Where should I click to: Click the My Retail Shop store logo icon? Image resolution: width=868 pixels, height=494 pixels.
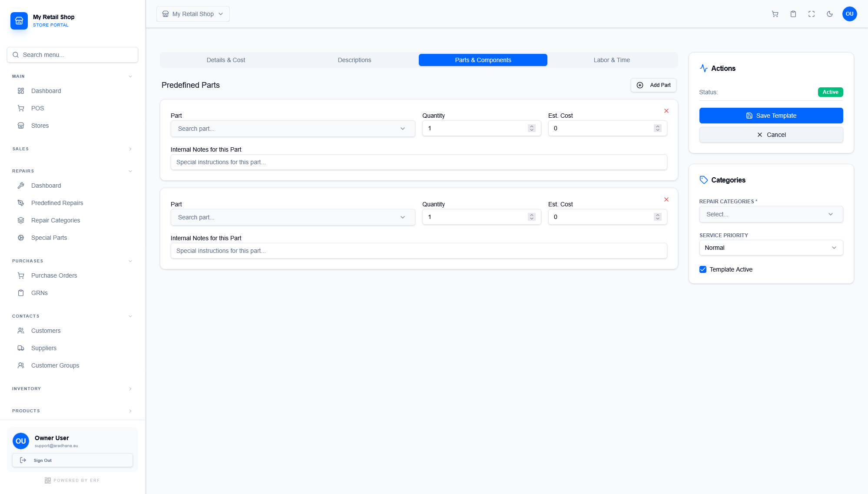coord(19,20)
